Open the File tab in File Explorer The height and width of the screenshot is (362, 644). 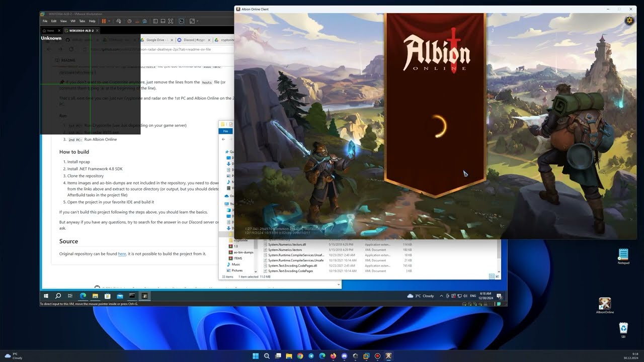click(x=226, y=131)
